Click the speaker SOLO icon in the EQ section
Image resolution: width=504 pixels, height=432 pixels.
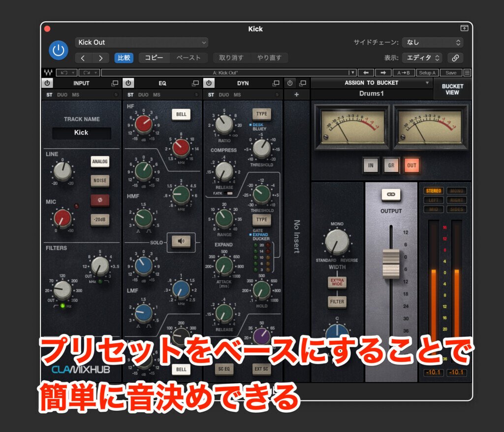181,241
